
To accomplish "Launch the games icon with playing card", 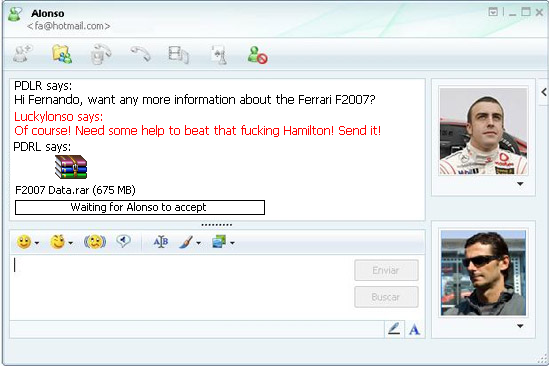I will pos(220,55).
